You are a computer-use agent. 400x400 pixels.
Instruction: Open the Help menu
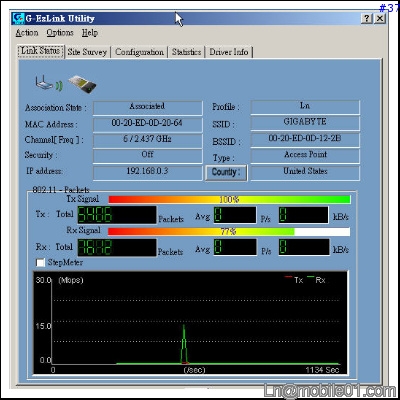pyautogui.click(x=90, y=33)
